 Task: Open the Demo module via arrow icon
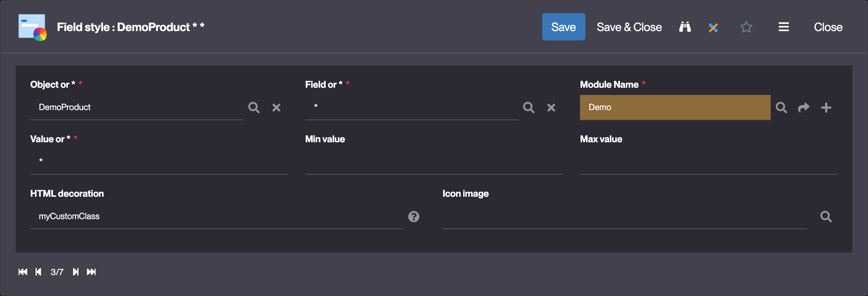(803, 108)
